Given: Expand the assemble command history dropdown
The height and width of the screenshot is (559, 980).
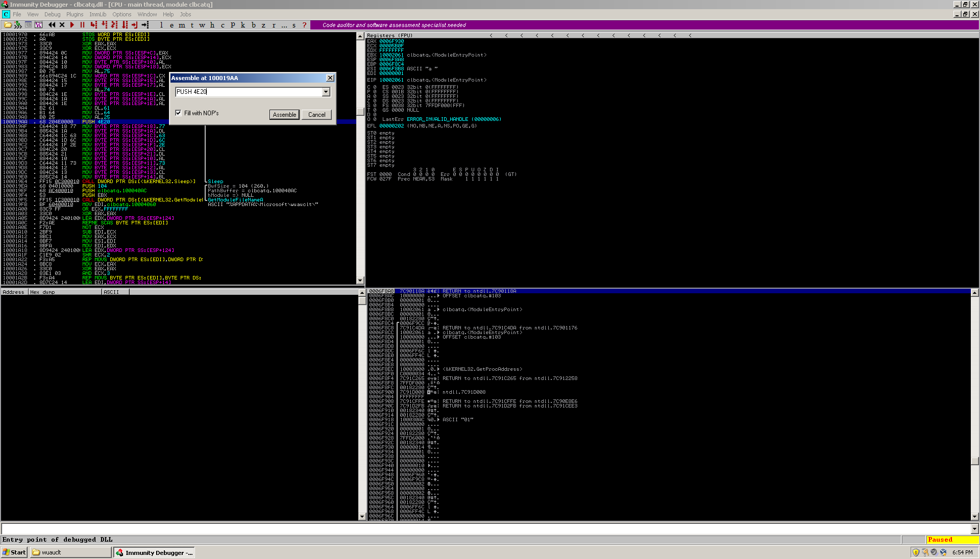Looking at the screenshot, I should tap(326, 92).
